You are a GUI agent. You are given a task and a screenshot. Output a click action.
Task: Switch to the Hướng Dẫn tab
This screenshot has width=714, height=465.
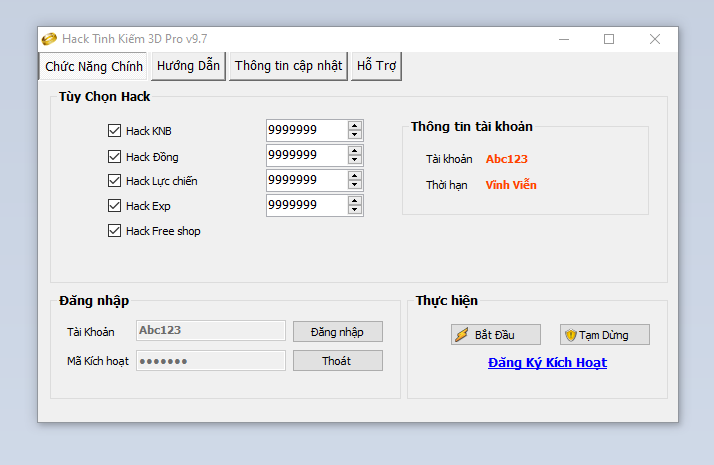188,66
